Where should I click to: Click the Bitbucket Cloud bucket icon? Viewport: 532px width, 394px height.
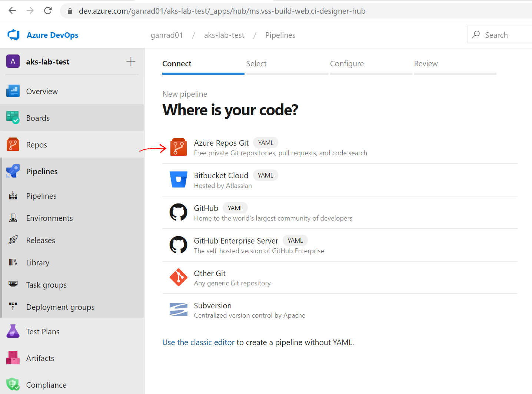point(179,179)
